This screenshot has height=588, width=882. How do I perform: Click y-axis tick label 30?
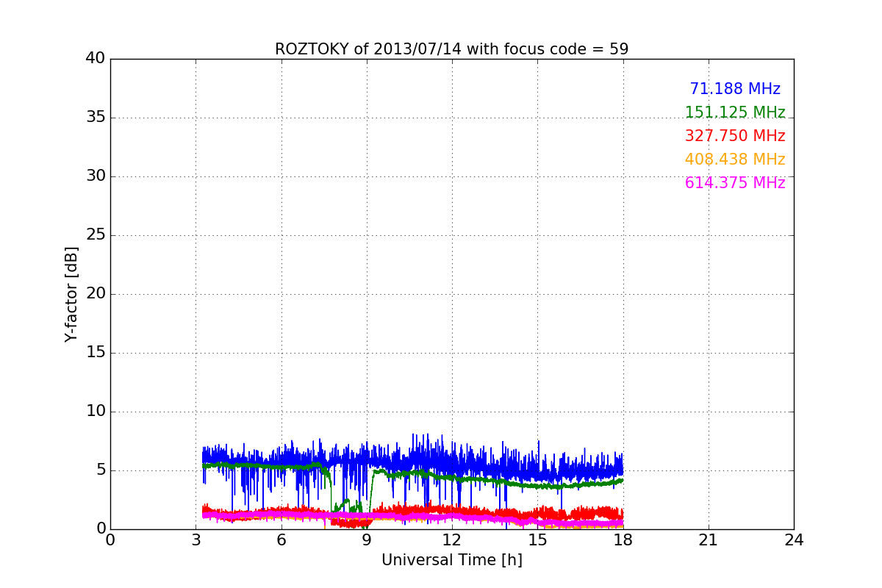pyautogui.click(x=96, y=176)
